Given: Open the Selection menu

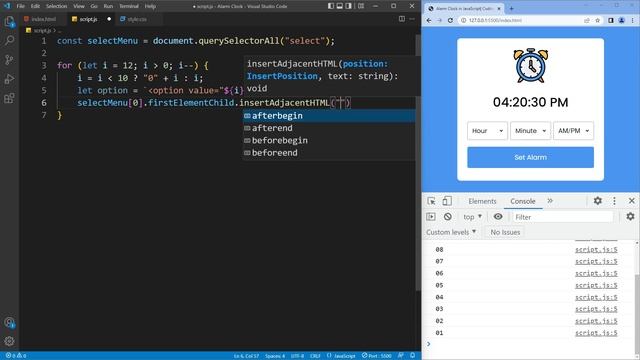Looking at the screenshot, I should (56, 6).
